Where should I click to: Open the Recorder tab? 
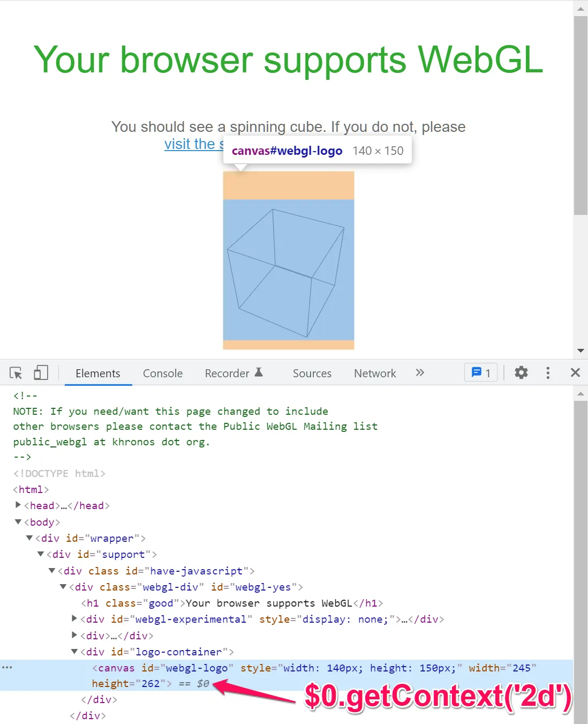pyautogui.click(x=233, y=374)
